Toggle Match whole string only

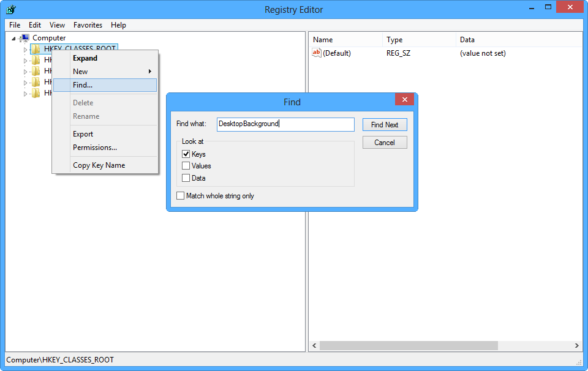point(180,196)
